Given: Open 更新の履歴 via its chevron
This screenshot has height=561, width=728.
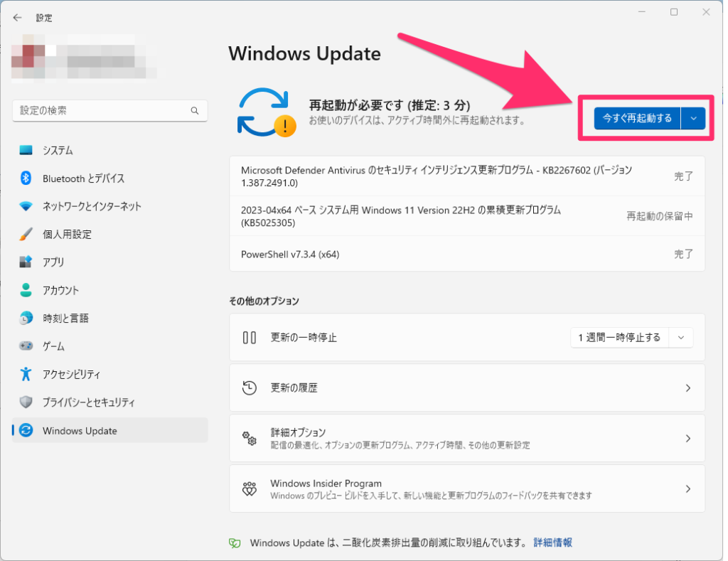Looking at the screenshot, I should coord(688,388).
